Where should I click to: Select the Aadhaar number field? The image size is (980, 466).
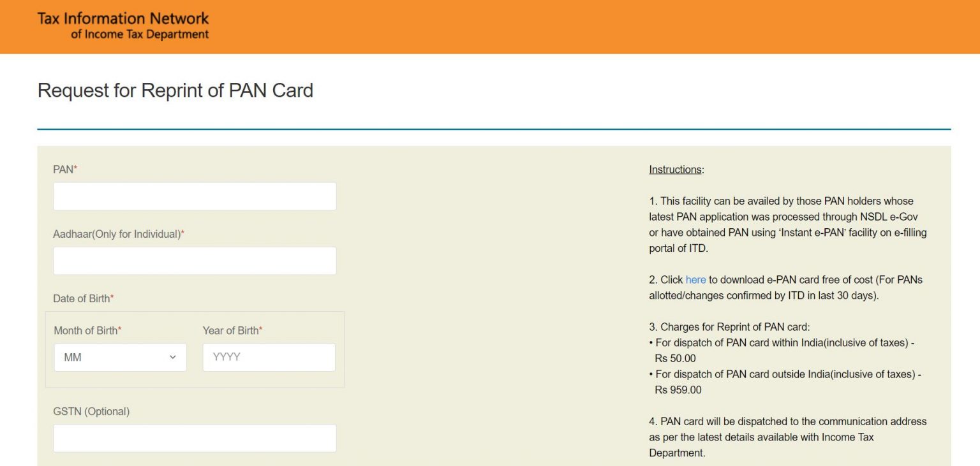(x=195, y=260)
